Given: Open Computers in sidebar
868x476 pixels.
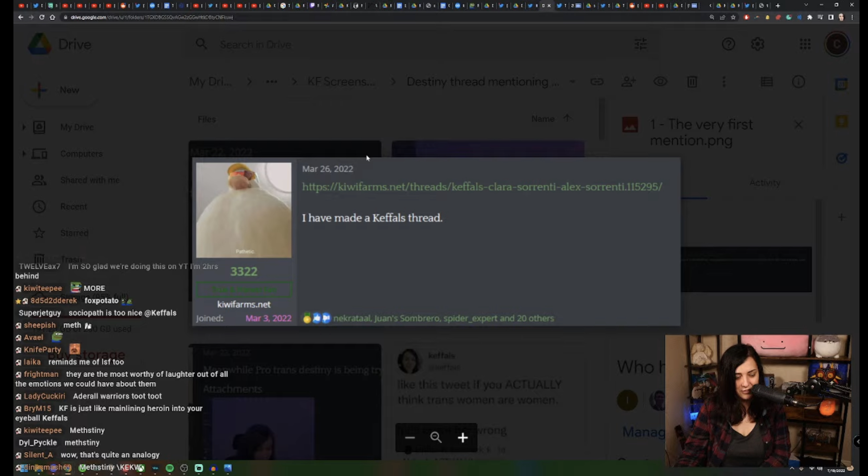Looking at the screenshot, I should click(x=81, y=154).
